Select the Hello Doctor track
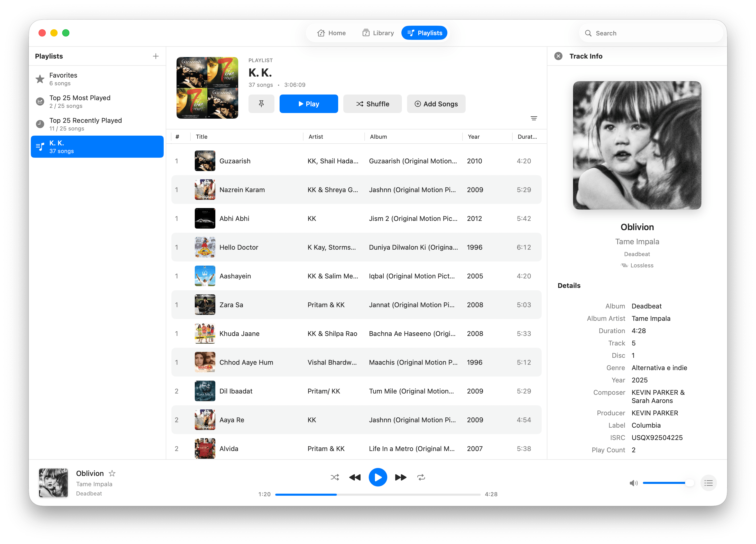 click(x=356, y=247)
